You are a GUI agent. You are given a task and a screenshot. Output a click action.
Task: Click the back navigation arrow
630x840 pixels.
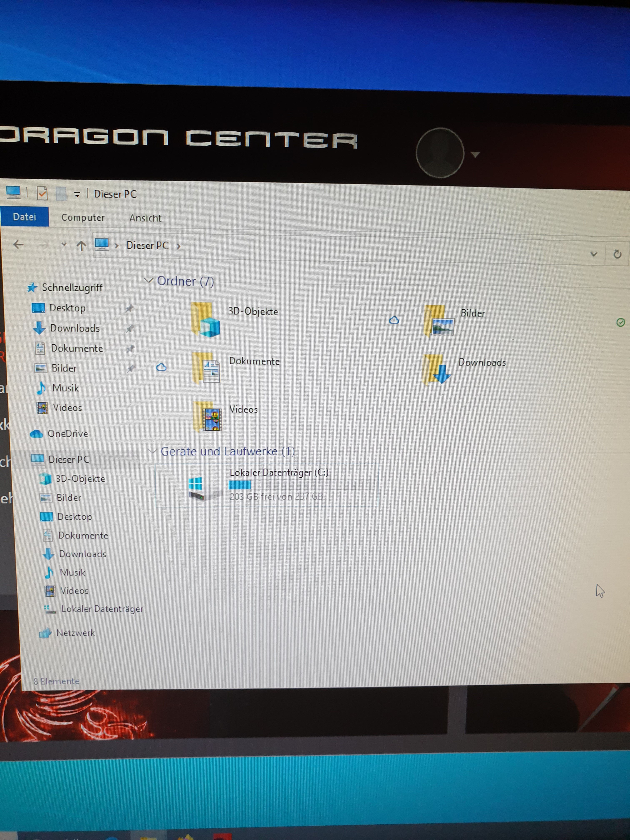coord(18,245)
